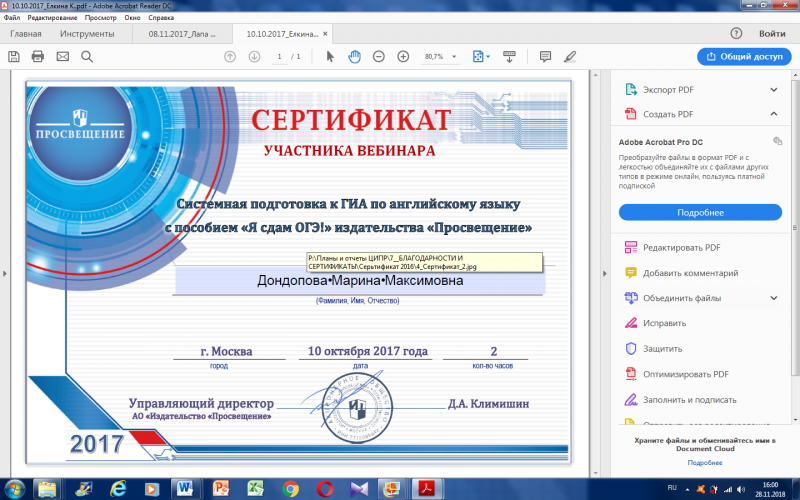This screenshot has height=500, width=800.
Task: Select the arrow selection tool
Action: pyautogui.click(x=330, y=57)
